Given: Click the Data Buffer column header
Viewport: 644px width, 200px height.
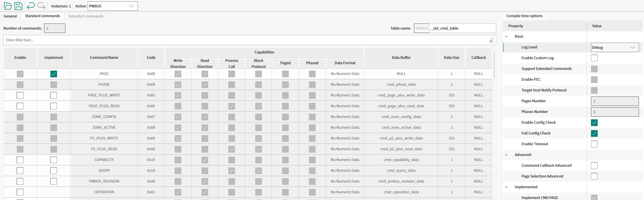Looking at the screenshot, I should [401, 58].
